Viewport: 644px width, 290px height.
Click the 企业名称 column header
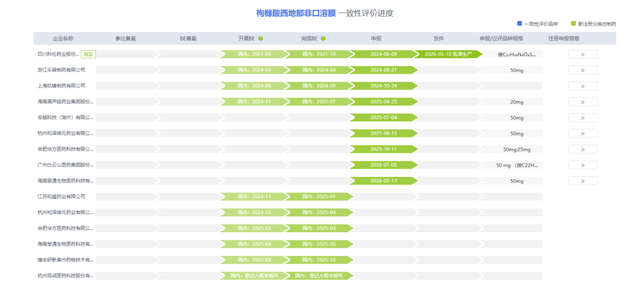63,39
